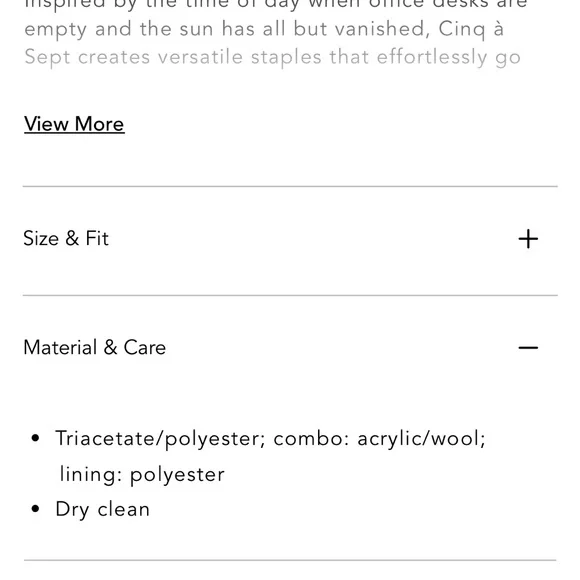Click the word acrylic/wool; in materials
Viewport: 580px width, 580px height.
pos(421,439)
